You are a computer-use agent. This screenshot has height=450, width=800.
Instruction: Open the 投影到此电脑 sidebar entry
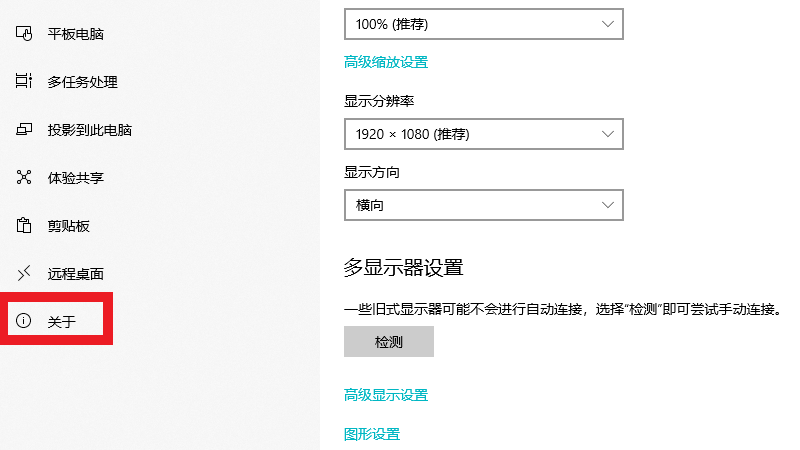(90, 130)
